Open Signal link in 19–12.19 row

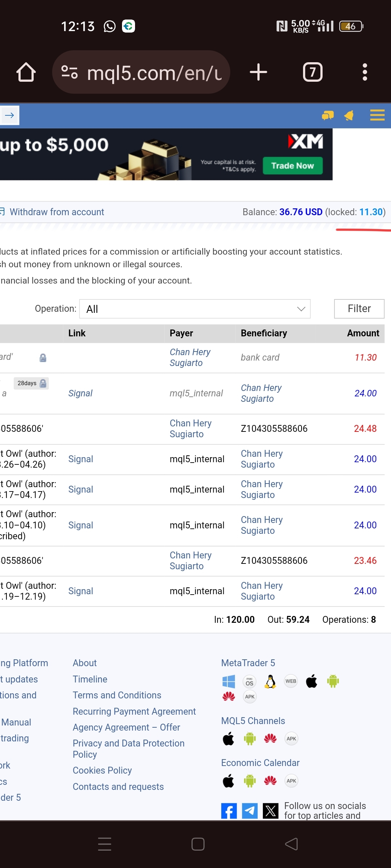pyautogui.click(x=81, y=591)
